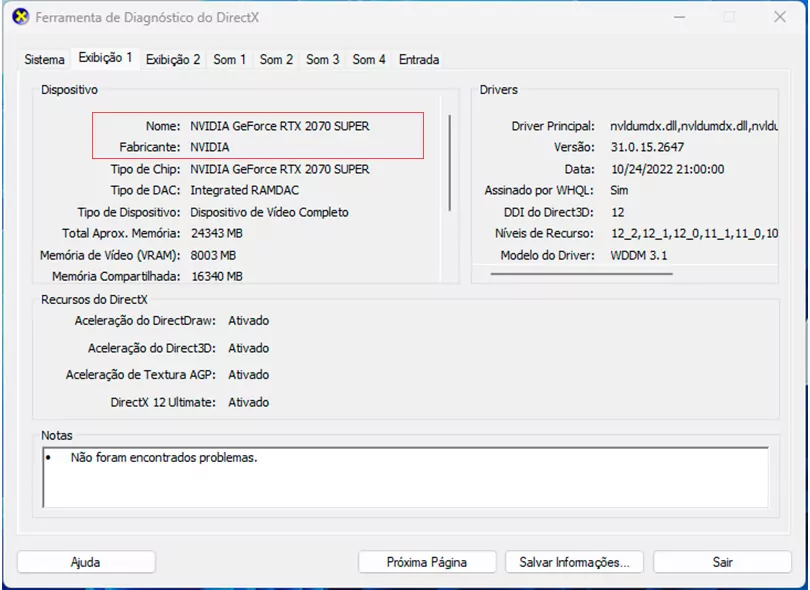Click the Memória de Vídeo (VRAM) value

(x=213, y=255)
